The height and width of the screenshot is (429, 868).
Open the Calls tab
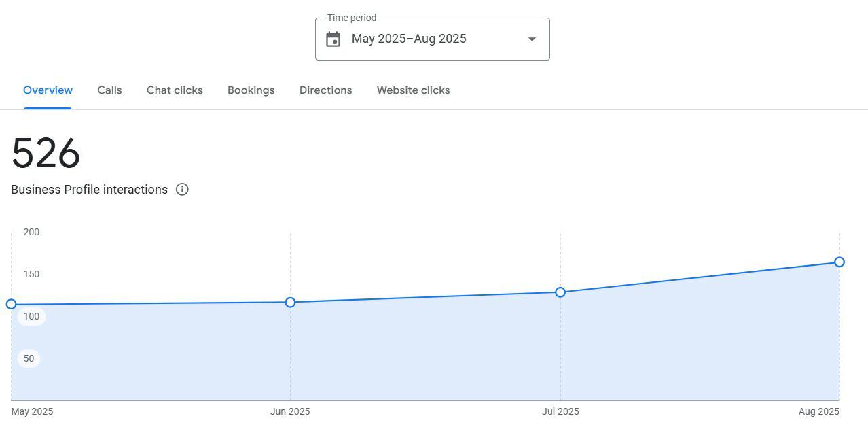[109, 90]
